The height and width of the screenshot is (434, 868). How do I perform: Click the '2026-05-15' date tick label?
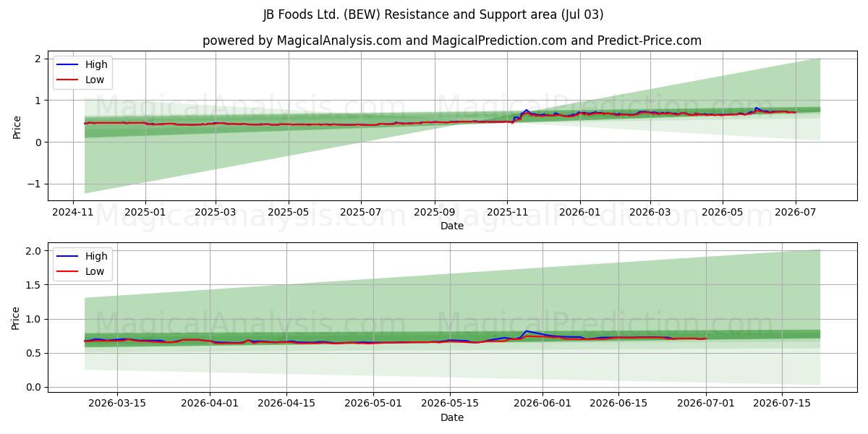(450, 404)
